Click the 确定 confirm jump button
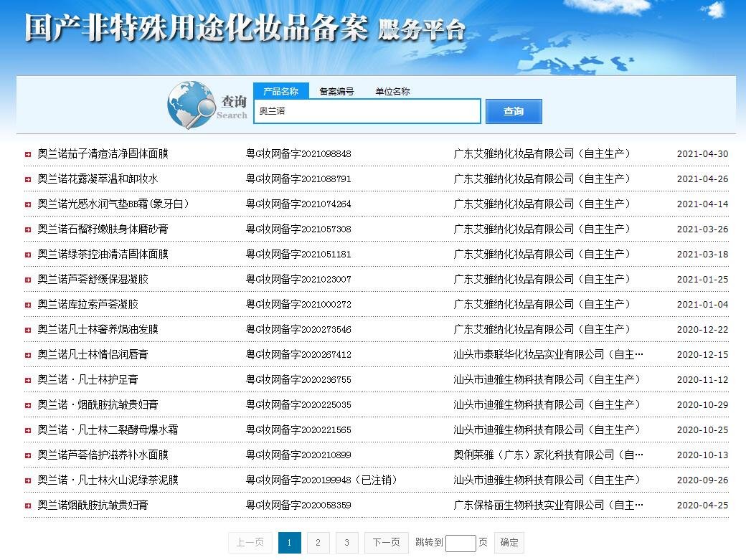Image resolution: width=746 pixels, height=560 pixels. (509, 543)
